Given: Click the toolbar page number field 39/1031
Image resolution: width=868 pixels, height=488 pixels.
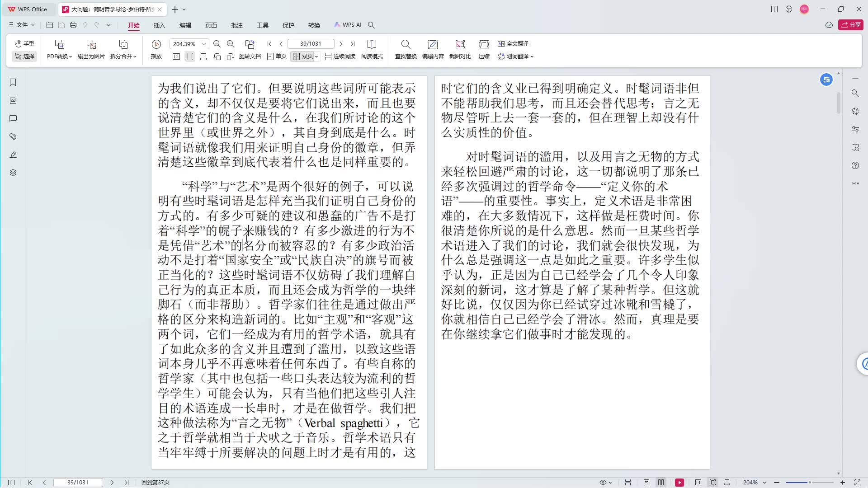Looking at the screenshot, I should (x=311, y=44).
